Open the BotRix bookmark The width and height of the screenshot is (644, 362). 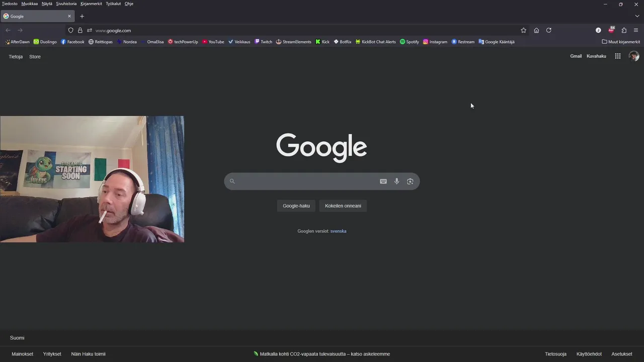pyautogui.click(x=343, y=42)
